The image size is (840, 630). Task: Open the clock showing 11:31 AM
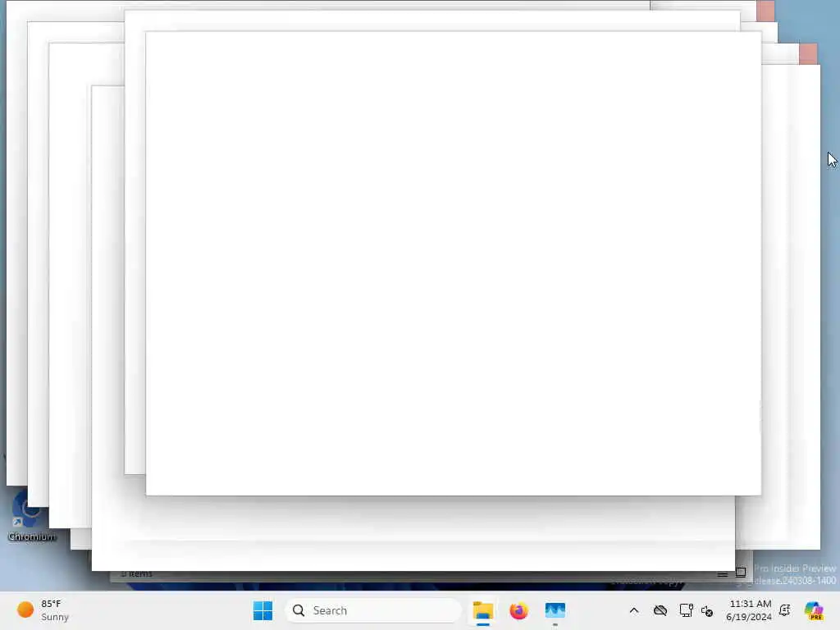[749, 610]
